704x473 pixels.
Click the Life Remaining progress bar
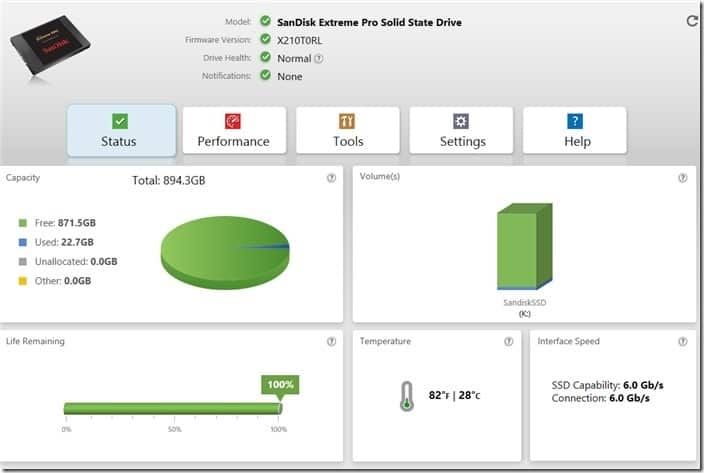(173, 408)
